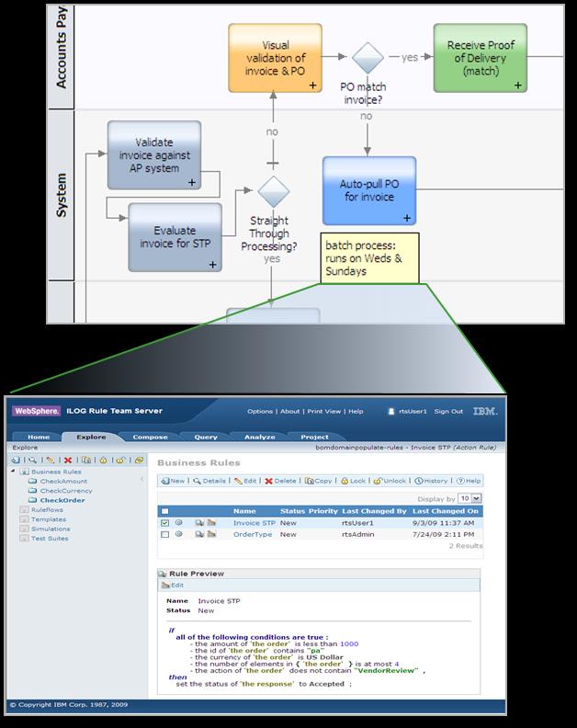The width and height of the screenshot is (577, 728).
Task: Open the Display by dropdown
Action: point(470,498)
